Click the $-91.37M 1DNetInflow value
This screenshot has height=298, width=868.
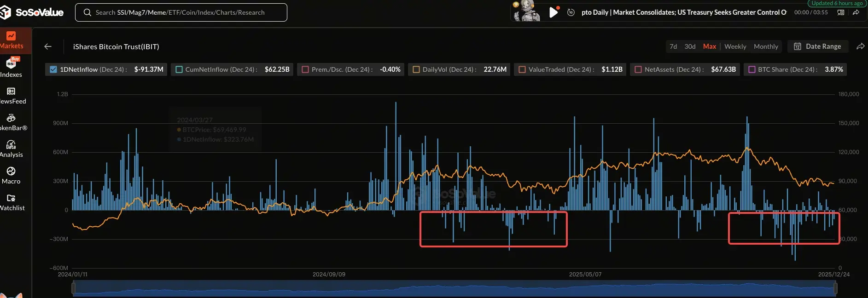tap(149, 69)
